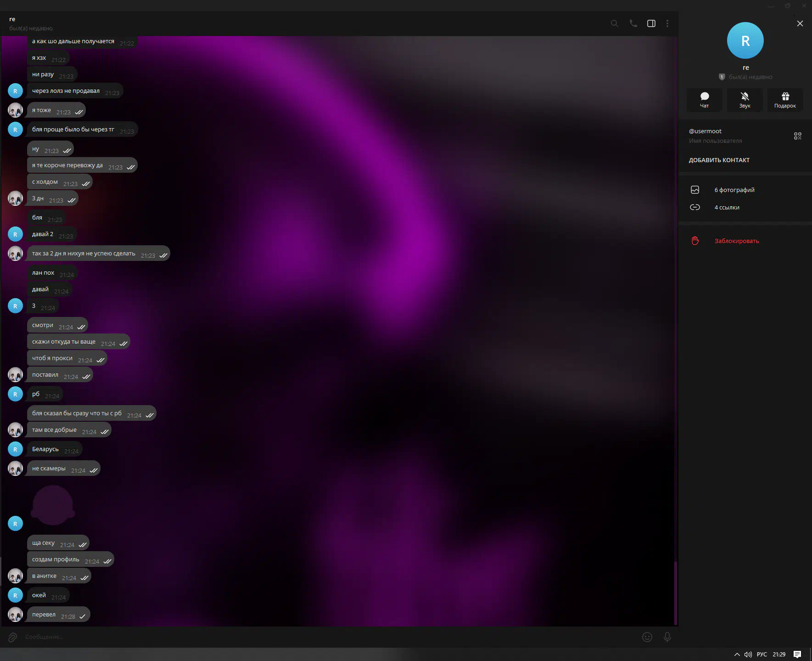Screen dimensions: 812x661
Task: Switch the РУС keyboard language indicator
Action: pos(762,655)
